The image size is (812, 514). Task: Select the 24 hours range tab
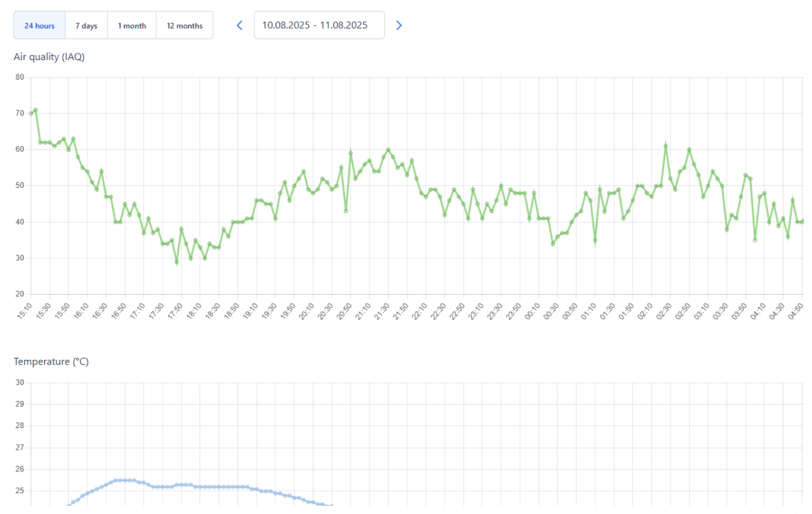pos(39,26)
